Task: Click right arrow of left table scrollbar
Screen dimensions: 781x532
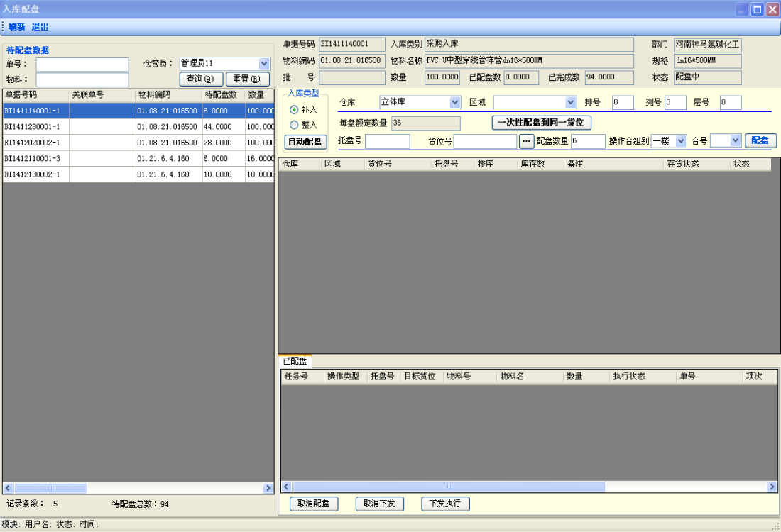Action: tap(268, 488)
